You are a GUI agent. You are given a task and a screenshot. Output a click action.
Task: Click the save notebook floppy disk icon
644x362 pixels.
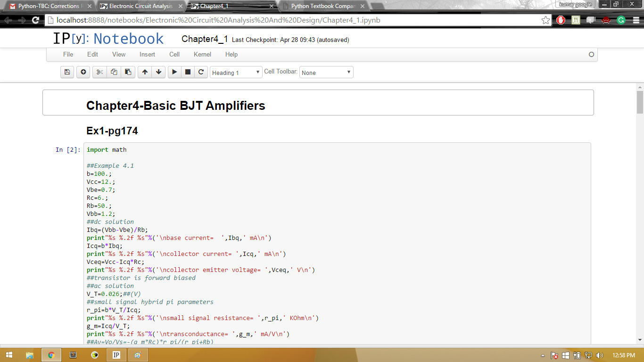67,72
